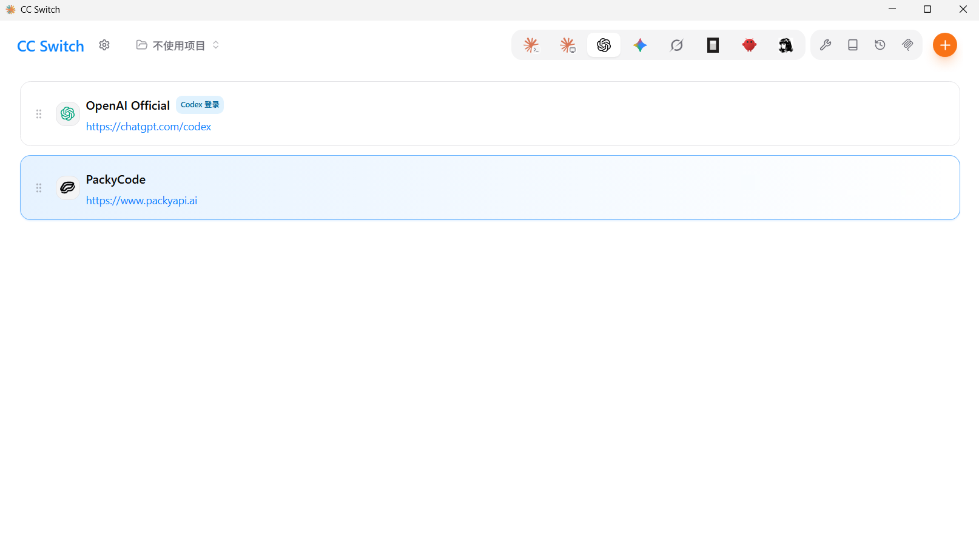Switch to the Gemini sparkle tab

[x=640, y=45]
